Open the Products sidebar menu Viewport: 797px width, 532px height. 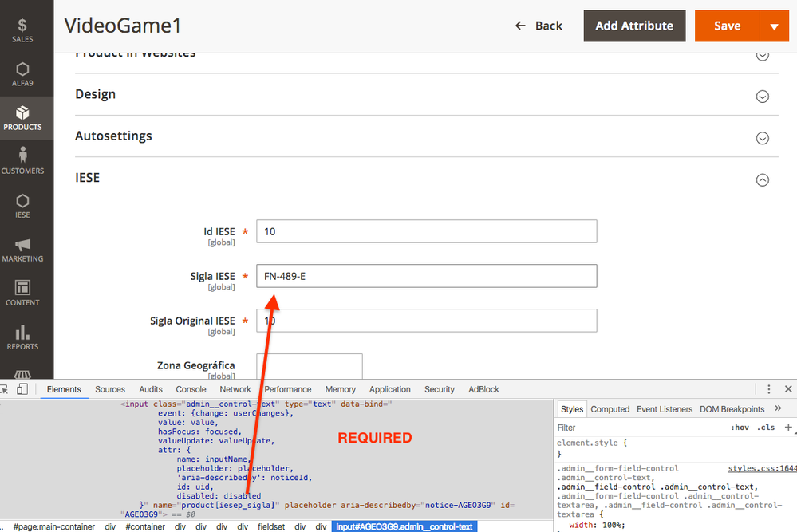coord(22,118)
